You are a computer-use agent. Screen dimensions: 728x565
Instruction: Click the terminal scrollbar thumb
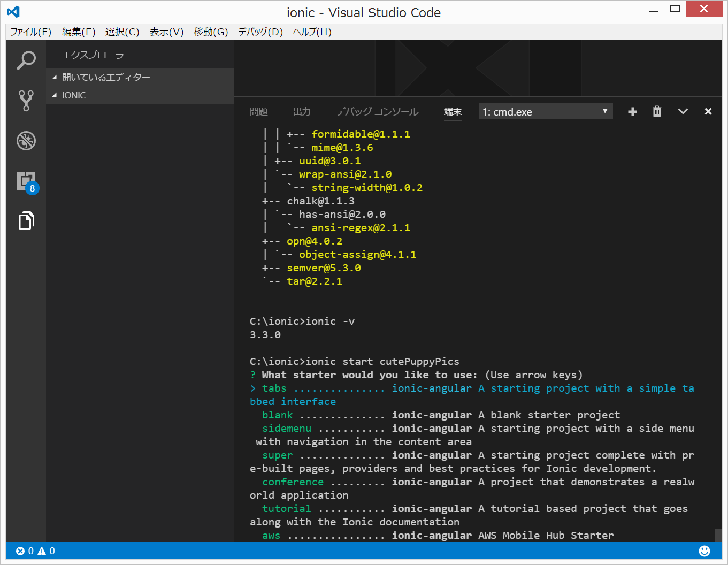coord(718,535)
